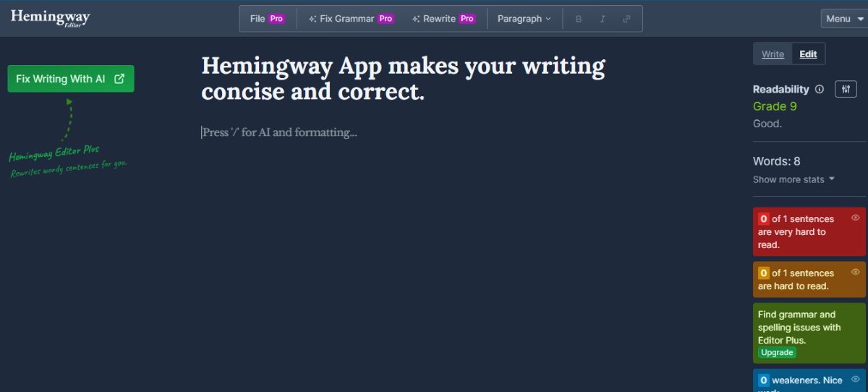Viewport: 868px width, 392px height.
Task: Switch to the Edit tab
Action: pyautogui.click(x=808, y=54)
